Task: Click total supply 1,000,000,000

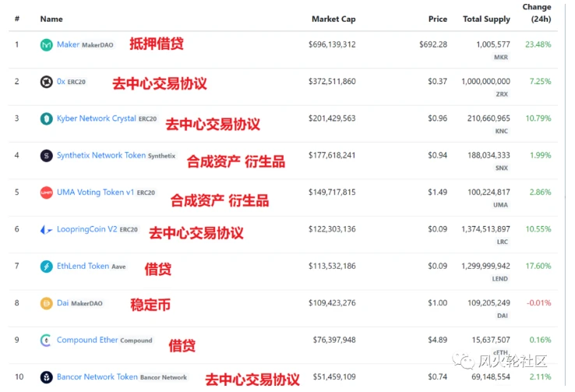Action: pos(486,81)
